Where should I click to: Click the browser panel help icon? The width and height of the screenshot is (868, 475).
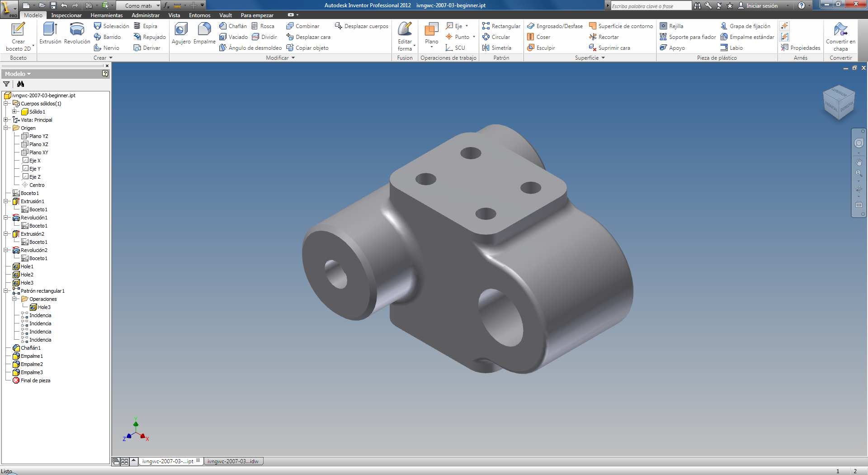(x=105, y=73)
